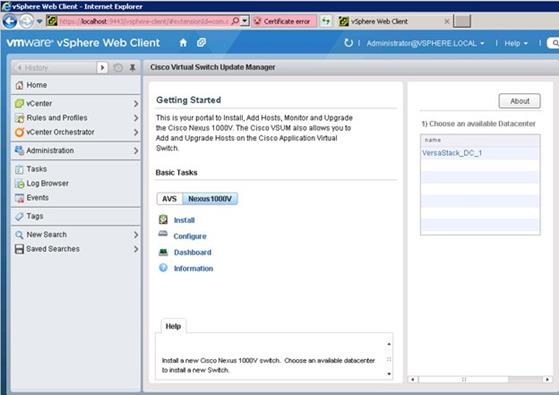Click the Information link
Image resolution: width=559 pixels, height=395 pixels.
pos(193,268)
